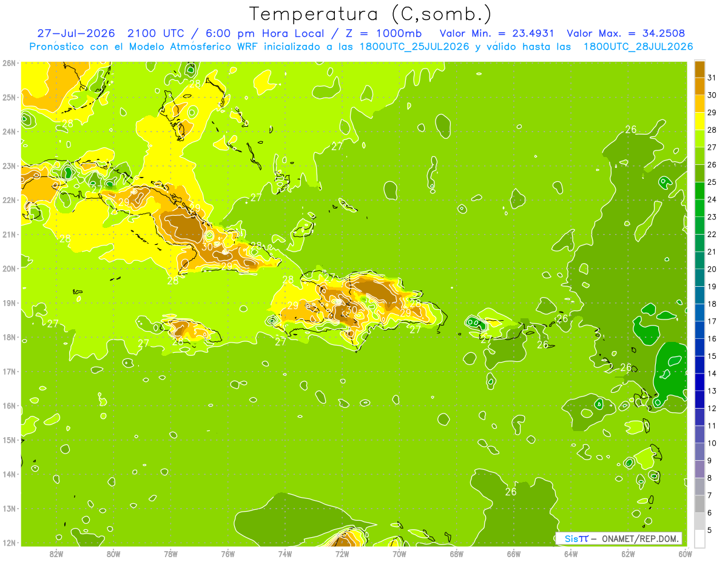
Task: Click the 60W longitude axis label
Action: pyautogui.click(x=685, y=554)
